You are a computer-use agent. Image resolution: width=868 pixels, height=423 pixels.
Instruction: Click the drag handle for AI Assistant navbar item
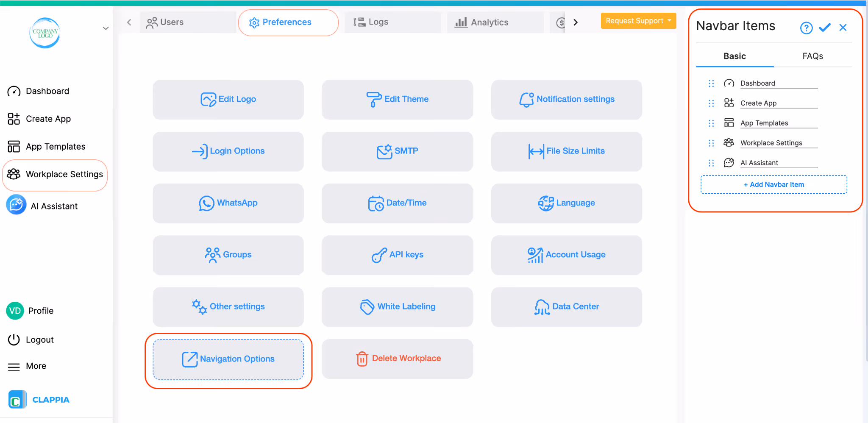click(x=711, y=163)
